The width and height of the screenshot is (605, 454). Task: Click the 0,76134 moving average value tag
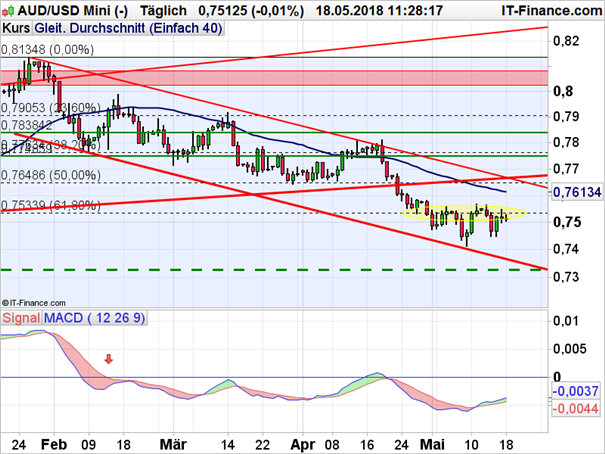point(577,192)
